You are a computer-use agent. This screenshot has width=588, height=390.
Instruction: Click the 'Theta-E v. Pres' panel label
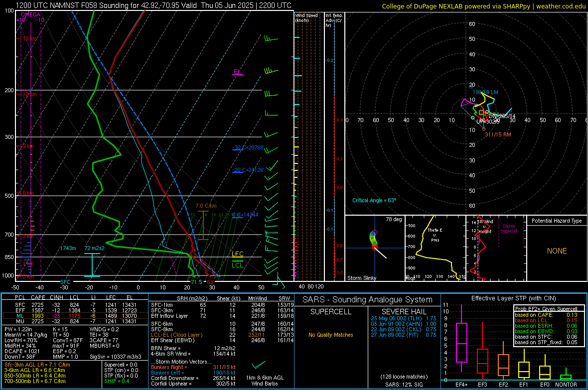[x=435, y=235]
